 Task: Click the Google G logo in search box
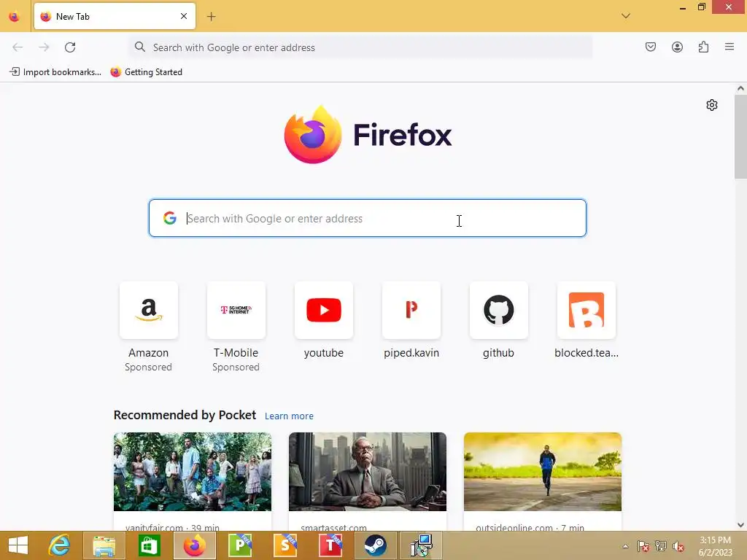[x=169, y=218]
